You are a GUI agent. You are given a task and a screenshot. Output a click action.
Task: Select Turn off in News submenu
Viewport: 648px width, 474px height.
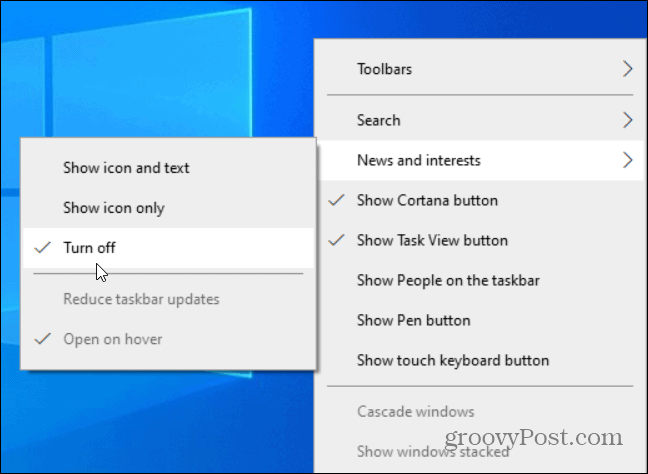pyautogui.click(x=168, y=248)
